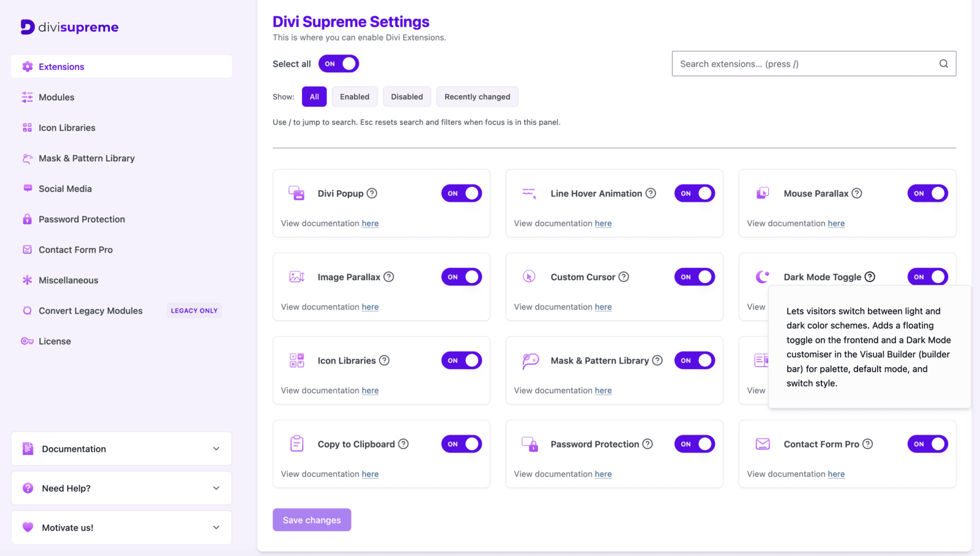Click the Extensions gear icon in sidebar

[x=28, y=66]
